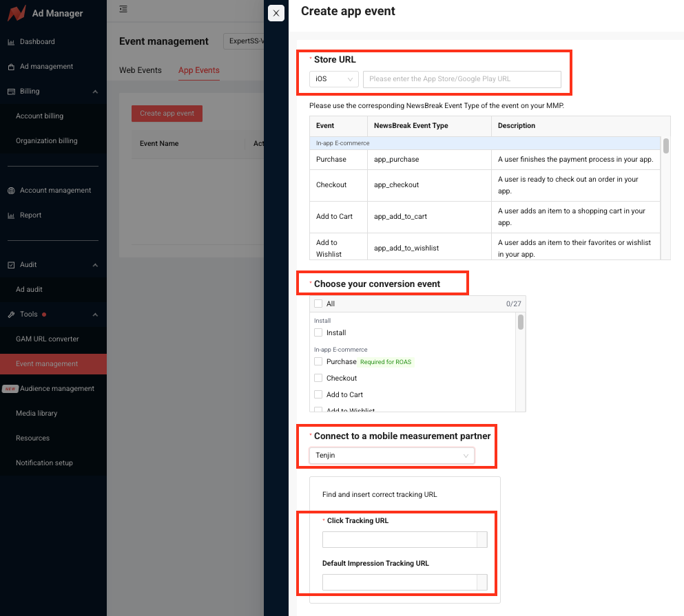Click the Billing card icon
The height and width of the screenshot is (616, 684).
(x=11, y=92)
